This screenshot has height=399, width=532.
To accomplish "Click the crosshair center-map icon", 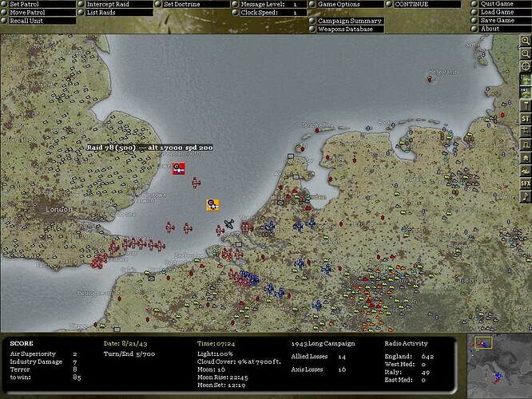I will 526,66.
